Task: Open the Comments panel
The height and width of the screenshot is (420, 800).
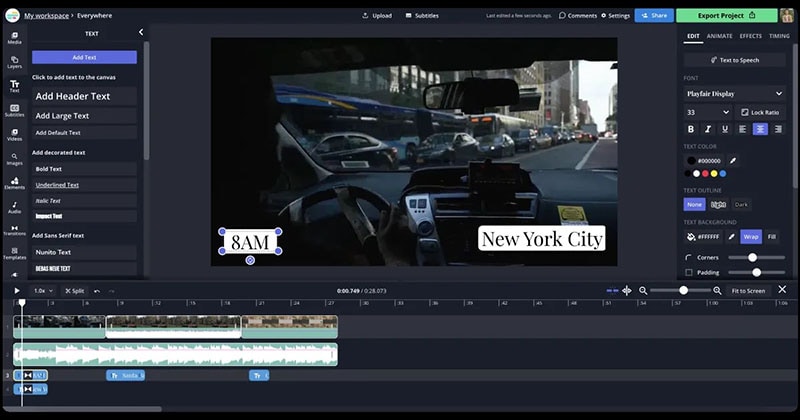Action: (578, 16)
